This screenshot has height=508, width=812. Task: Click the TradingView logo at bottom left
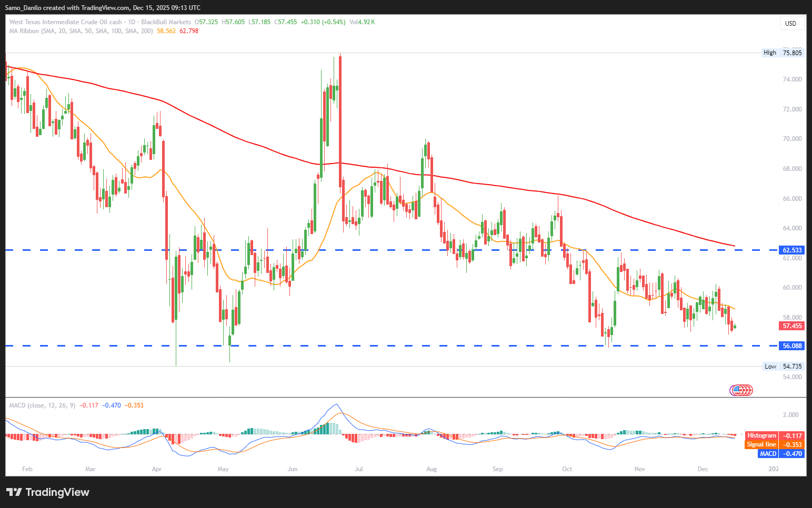(48, 492)
